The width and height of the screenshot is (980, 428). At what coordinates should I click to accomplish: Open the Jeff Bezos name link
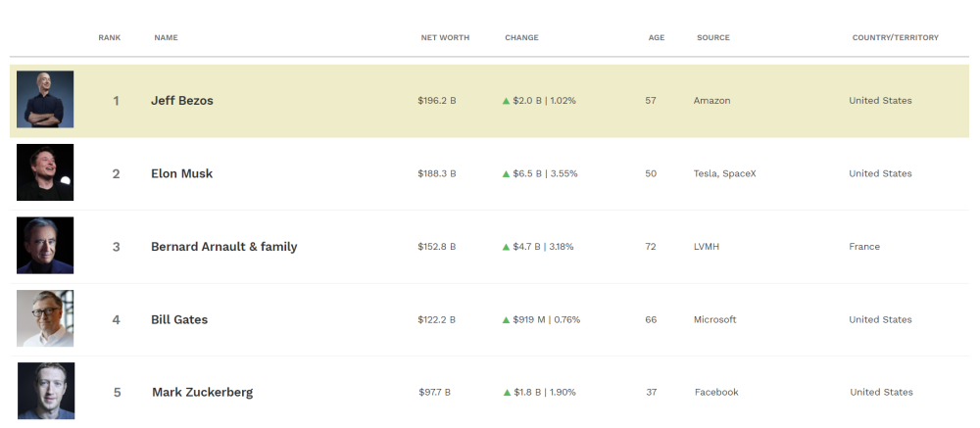[182, 101]
